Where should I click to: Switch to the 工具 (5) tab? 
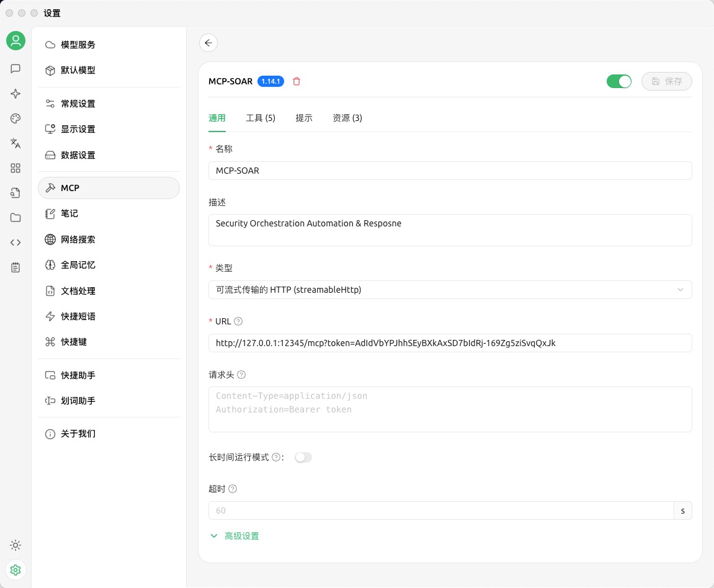pyautogui.click(x=261, y=118)
